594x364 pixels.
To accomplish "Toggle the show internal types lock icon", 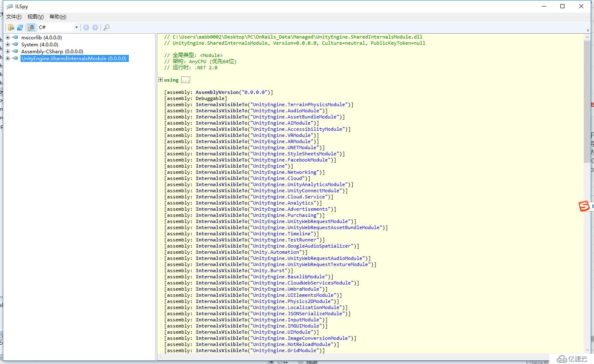I will 31,27.
